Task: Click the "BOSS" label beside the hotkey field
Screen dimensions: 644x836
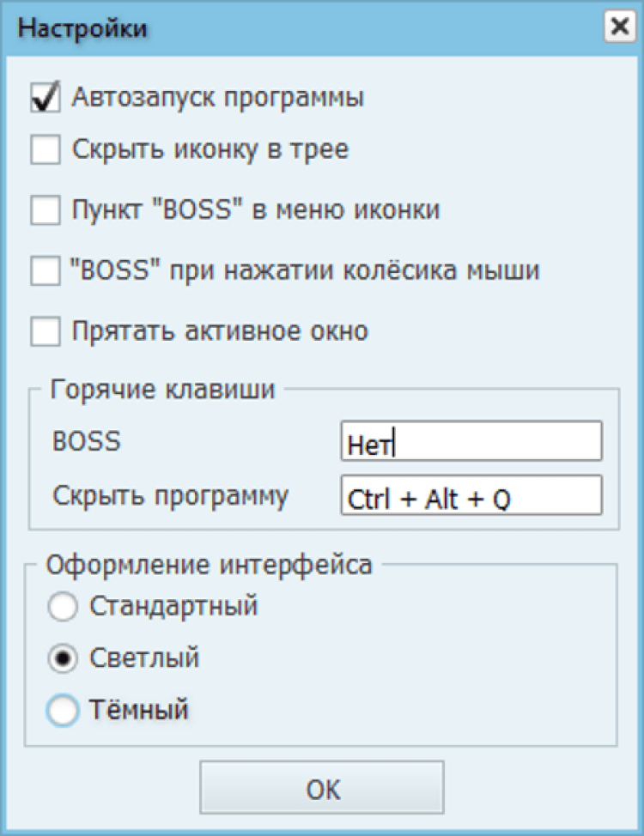Action: [x=87, y=441]
